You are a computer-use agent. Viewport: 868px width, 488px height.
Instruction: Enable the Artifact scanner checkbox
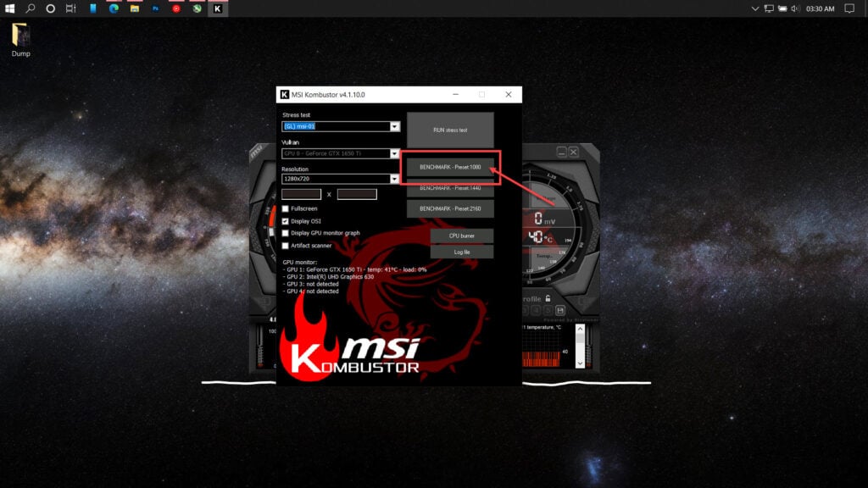tap(285, 246)
